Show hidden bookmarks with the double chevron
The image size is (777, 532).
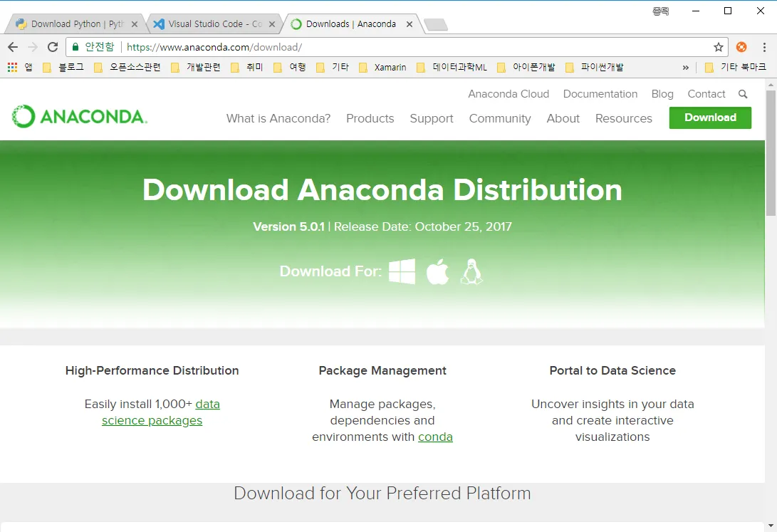(685, 68)
